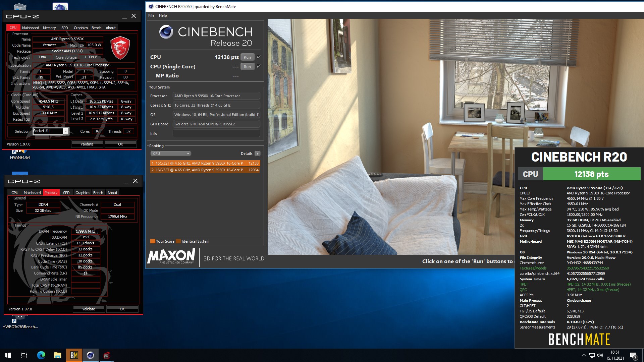Switch to Bench tab in bottom CPU-Z
The image size is (644, 362).
(x=98, y=193)
